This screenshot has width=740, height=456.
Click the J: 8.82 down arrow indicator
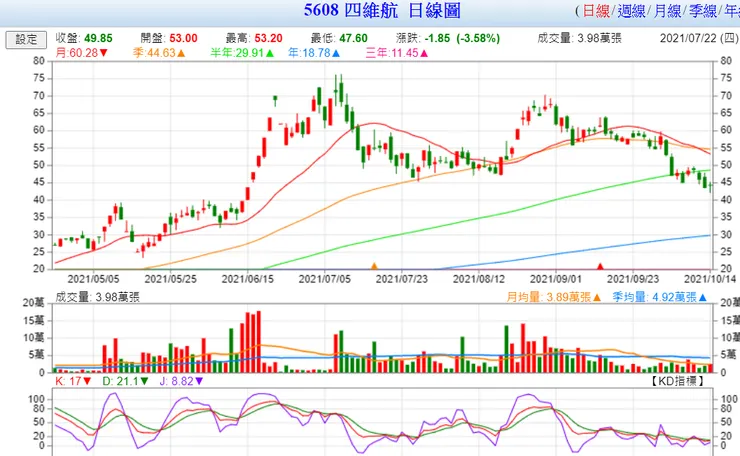click(199, 381)
